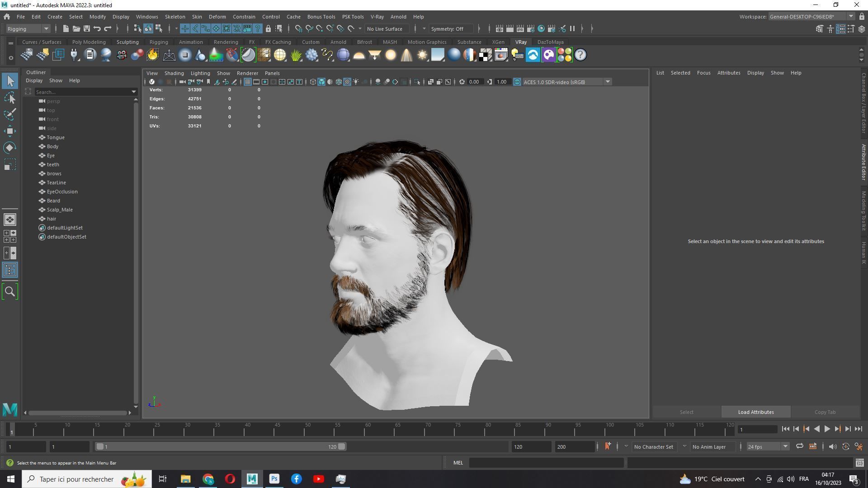The width and height of the screenshot is (868, 488).
Task: Click the V-Ray help question mark icon
Action: coord(580,55)
